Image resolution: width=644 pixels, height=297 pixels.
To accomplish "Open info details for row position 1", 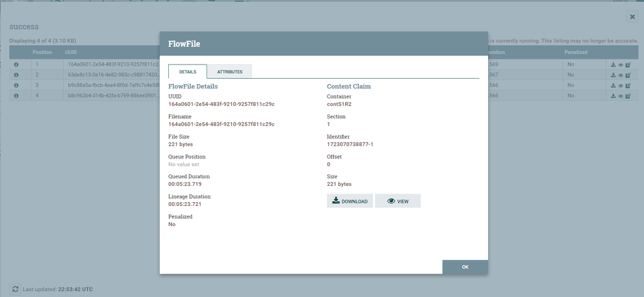I will click(x=16, y=65).
